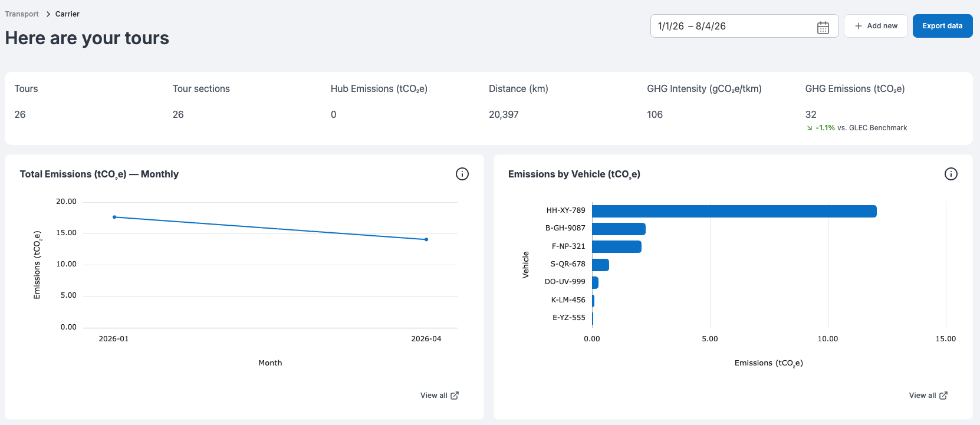
Task: Open the calendar date picker icon
Action: coord(823,27)
